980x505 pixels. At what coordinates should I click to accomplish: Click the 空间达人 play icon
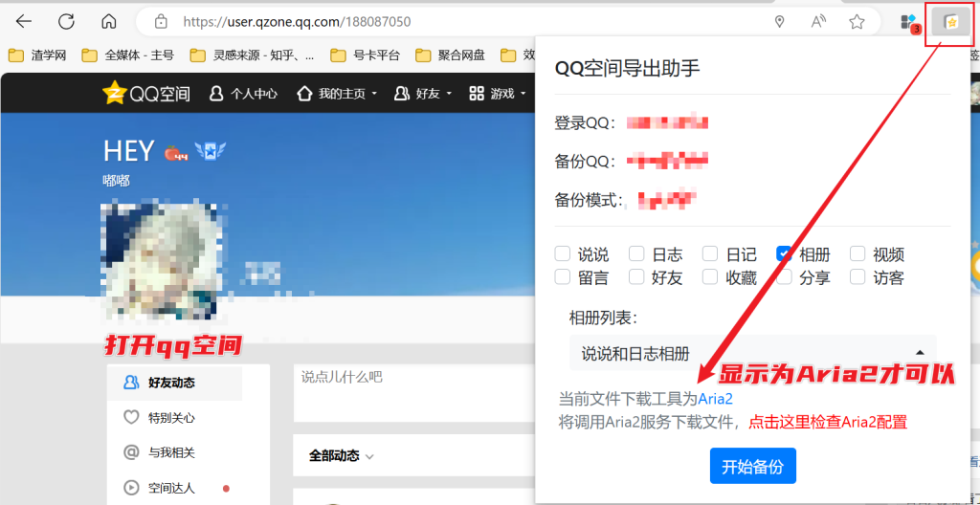130,488
